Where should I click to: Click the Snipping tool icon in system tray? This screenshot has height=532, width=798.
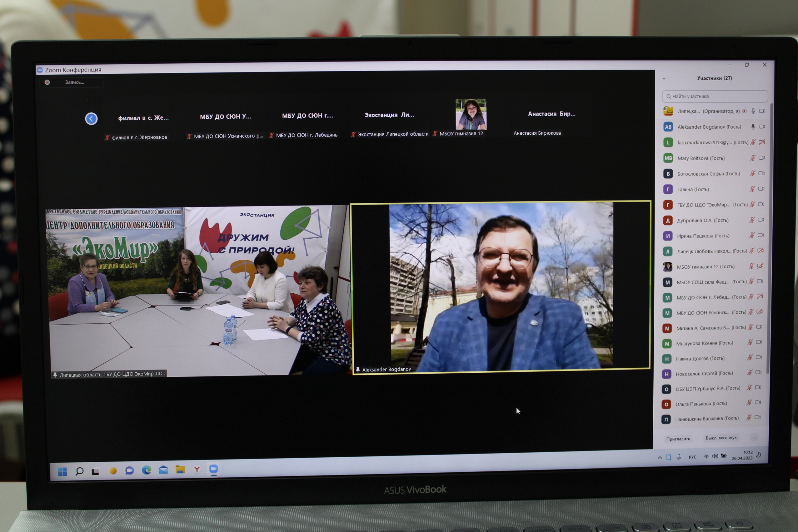coord(668,457)
